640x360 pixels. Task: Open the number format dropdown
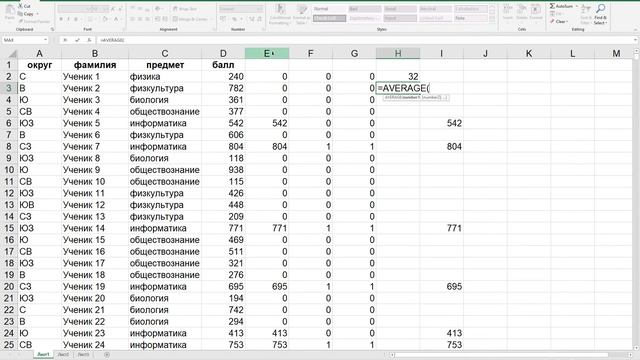[260, 9]
